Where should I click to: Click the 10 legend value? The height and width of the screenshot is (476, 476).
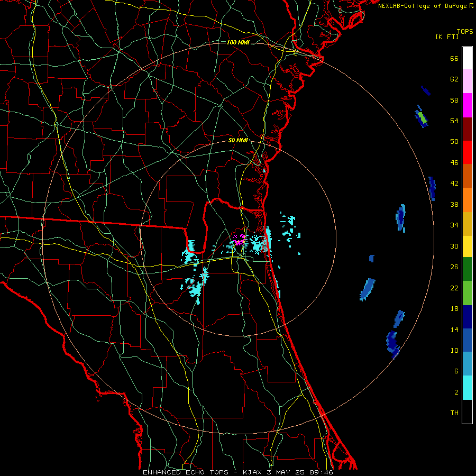[454, 350]
